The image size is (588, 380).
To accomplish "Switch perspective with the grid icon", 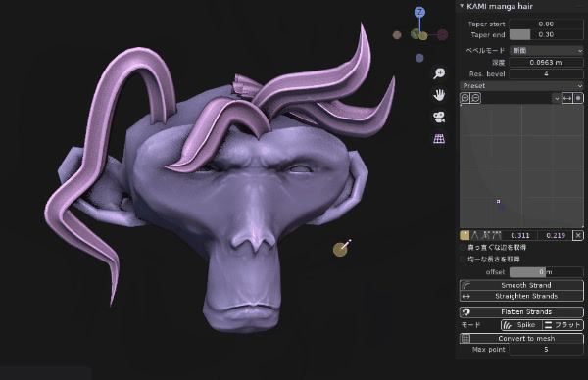I will point(439,139).
